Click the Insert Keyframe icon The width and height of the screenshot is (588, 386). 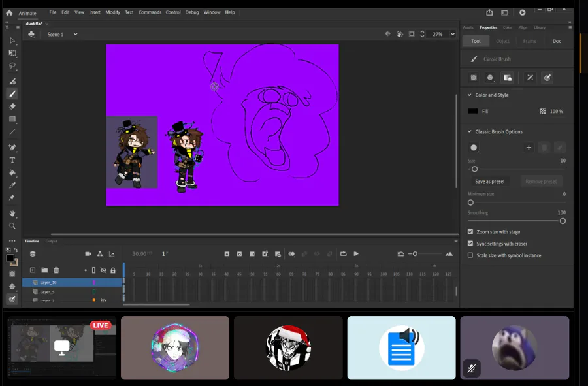[x=227, y=254]
